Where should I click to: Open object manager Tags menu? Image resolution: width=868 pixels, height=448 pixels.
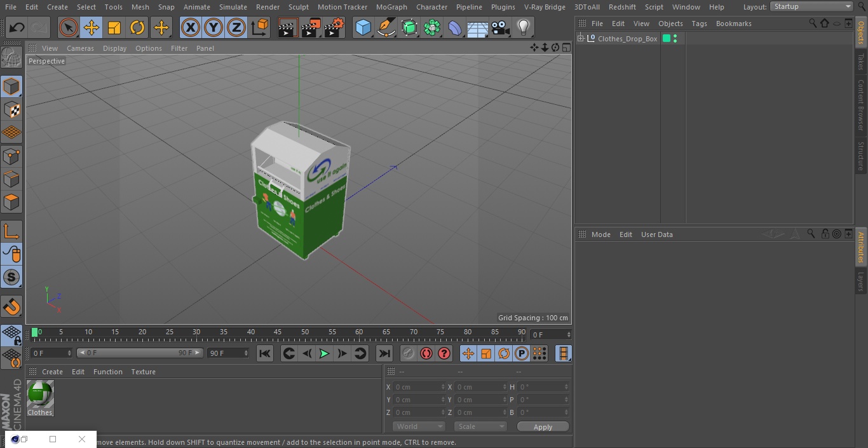(699, 24)
